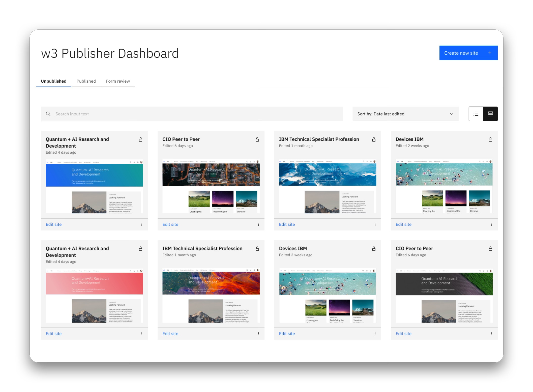Click the sort dropdown chevron arrow
The height and width of the screenshot is (392, 533).
452,114
